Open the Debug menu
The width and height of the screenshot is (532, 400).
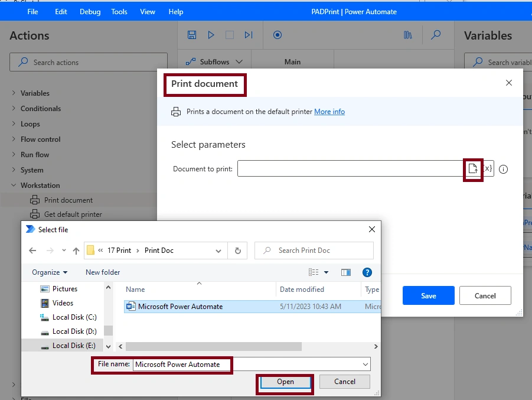pos(90,12)
